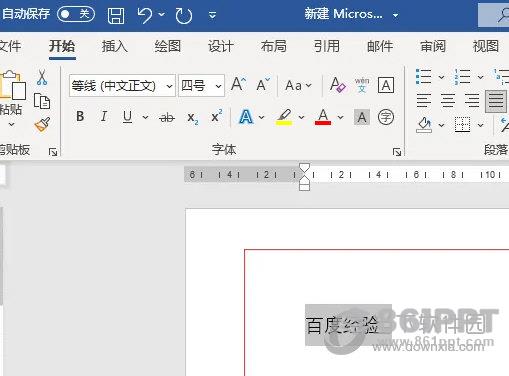509x376 pixels.
Task: Expand Text Effects dropdown arrow
Action: pyautogui.click(x=261, y=117)
